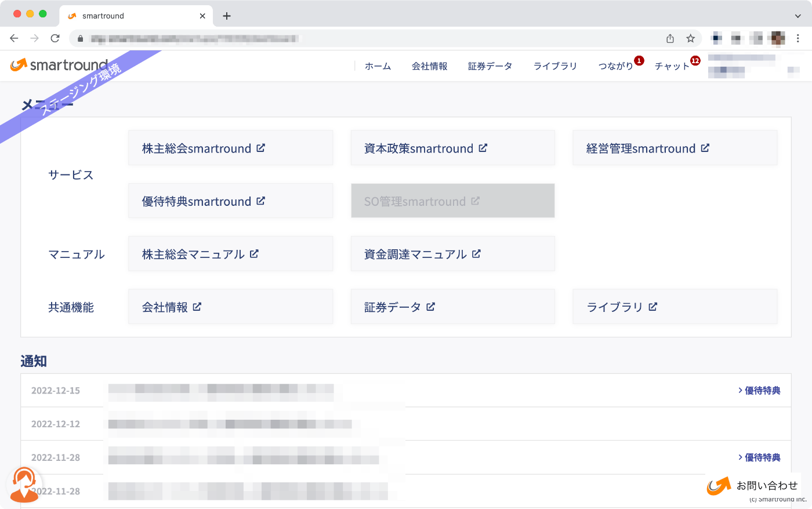Viewport: 812px width, 509px height.
Task: Open the user account area in header
Action: click(754, 66)
